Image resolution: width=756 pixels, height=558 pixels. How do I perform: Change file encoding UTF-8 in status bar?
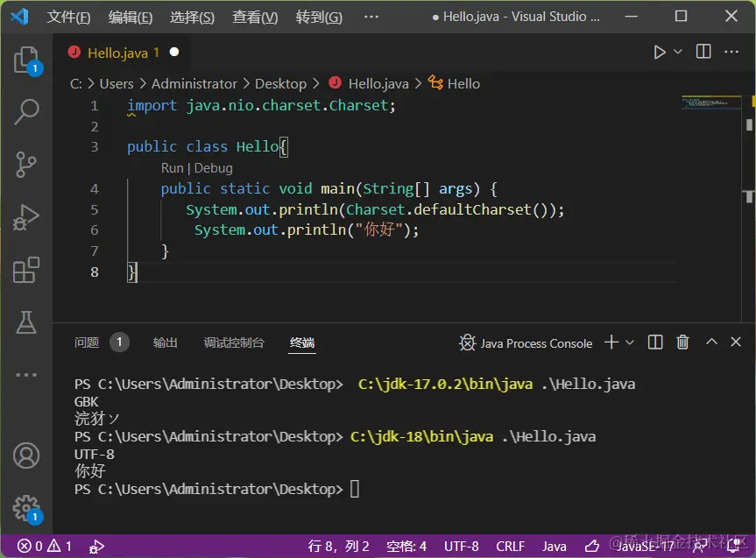462,546
